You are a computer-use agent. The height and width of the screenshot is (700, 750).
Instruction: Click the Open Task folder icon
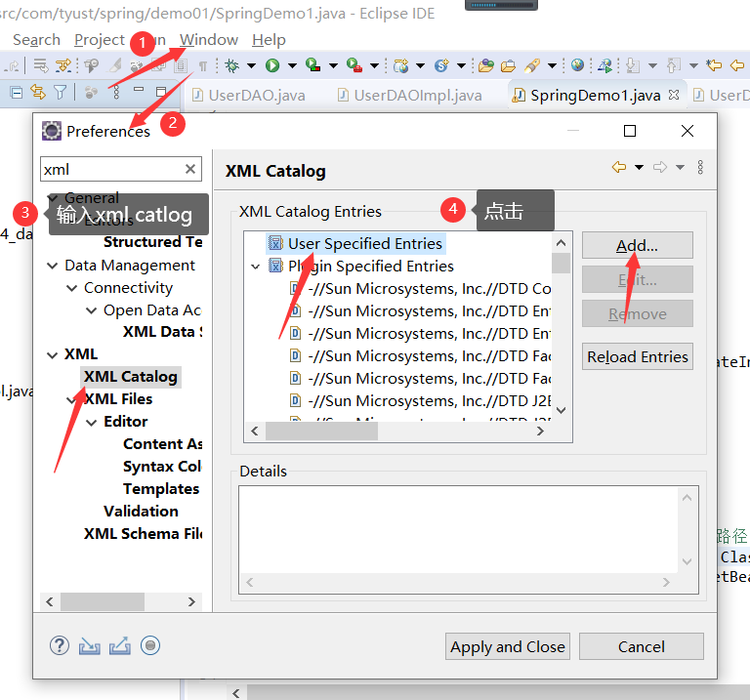pyautogui.click(x=508, y=65)
